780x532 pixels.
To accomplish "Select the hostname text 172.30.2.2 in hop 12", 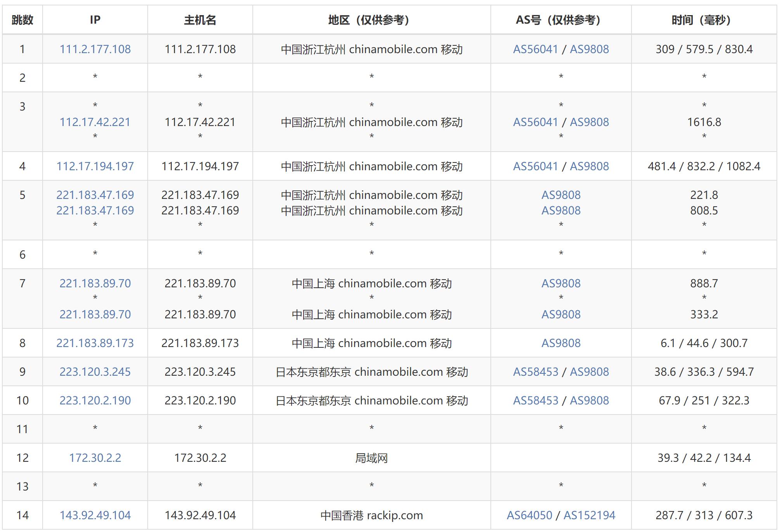I will (200, 458).
